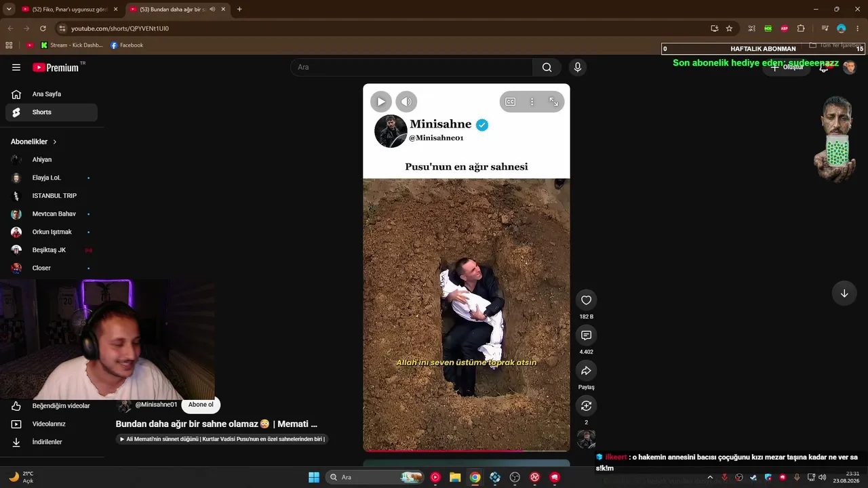Open the Mevtcan Bahav subscription channel

click(x=52, y=214)
